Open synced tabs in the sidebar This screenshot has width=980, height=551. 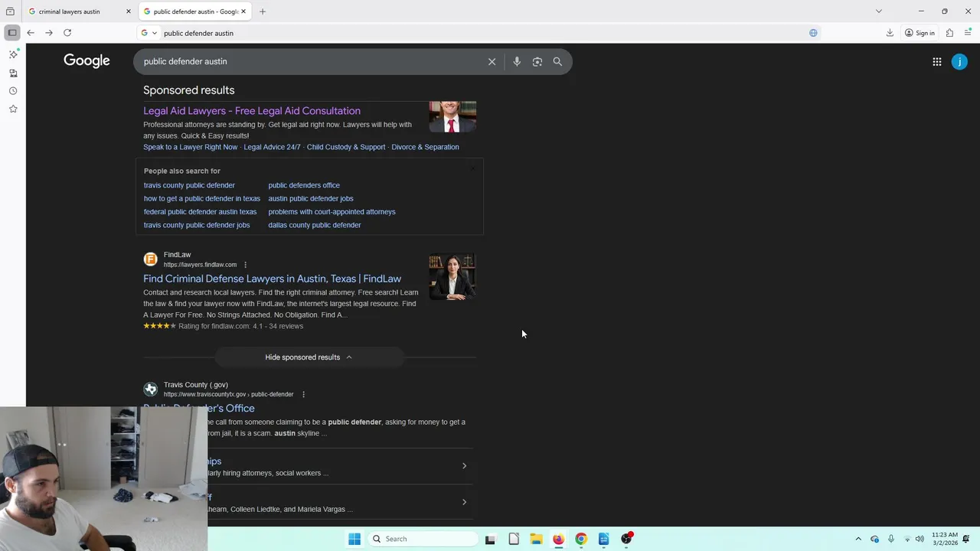click(13, 73)
